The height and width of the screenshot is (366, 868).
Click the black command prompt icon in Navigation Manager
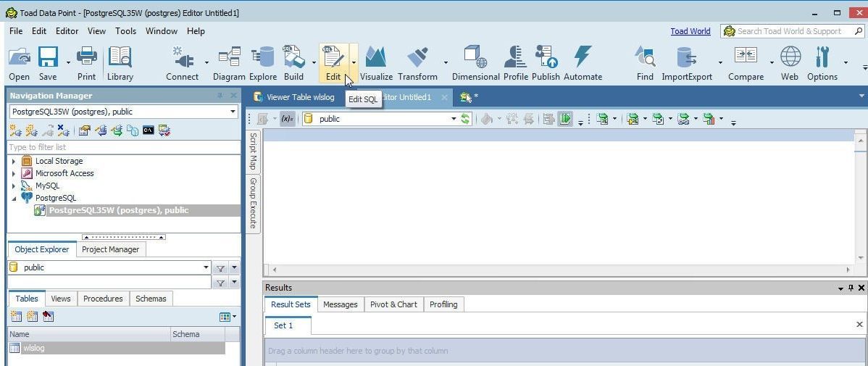[x=148, y=130]
